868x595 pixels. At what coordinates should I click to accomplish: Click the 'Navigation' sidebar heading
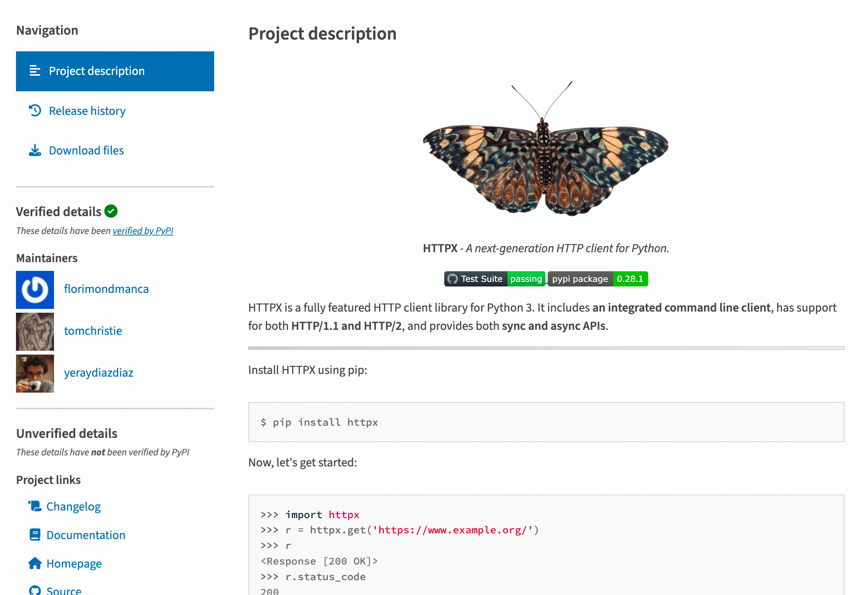pyautogui.click(x=47, y=30)
